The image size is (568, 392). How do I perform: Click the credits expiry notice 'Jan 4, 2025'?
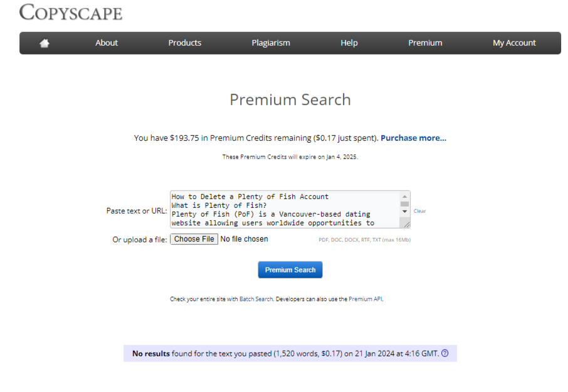click(x=342, y=157)
